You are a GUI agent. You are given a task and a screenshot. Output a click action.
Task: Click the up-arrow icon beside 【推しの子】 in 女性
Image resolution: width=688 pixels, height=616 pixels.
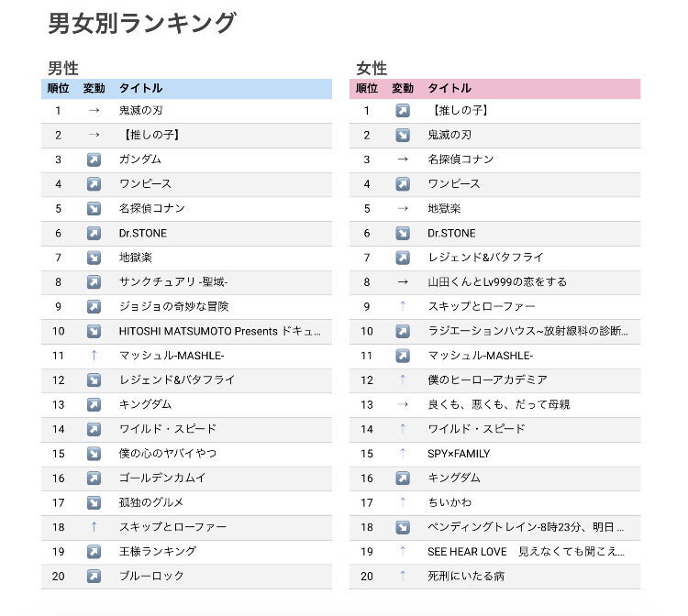click(x=403, y=111)
